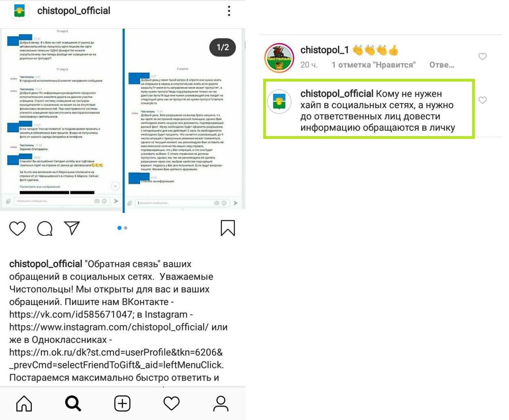The width and height of the screenshot is (509, 420).
Task: Go to Home tab in bottom bar
Action: 24,404
